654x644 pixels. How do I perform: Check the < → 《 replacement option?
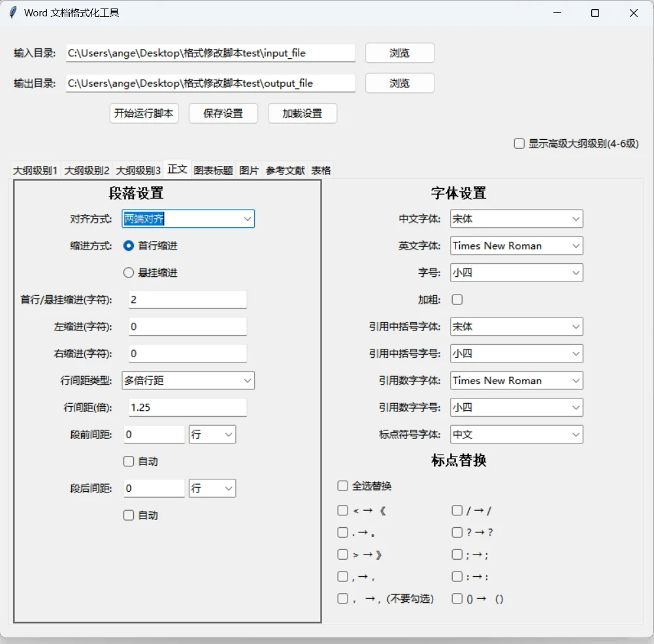(342, 510)
